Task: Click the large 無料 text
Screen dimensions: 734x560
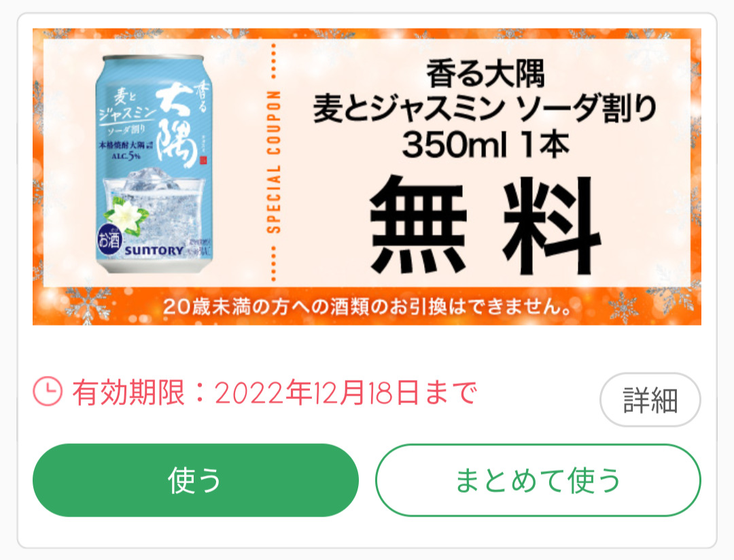Action: click(x=485, y=225)
